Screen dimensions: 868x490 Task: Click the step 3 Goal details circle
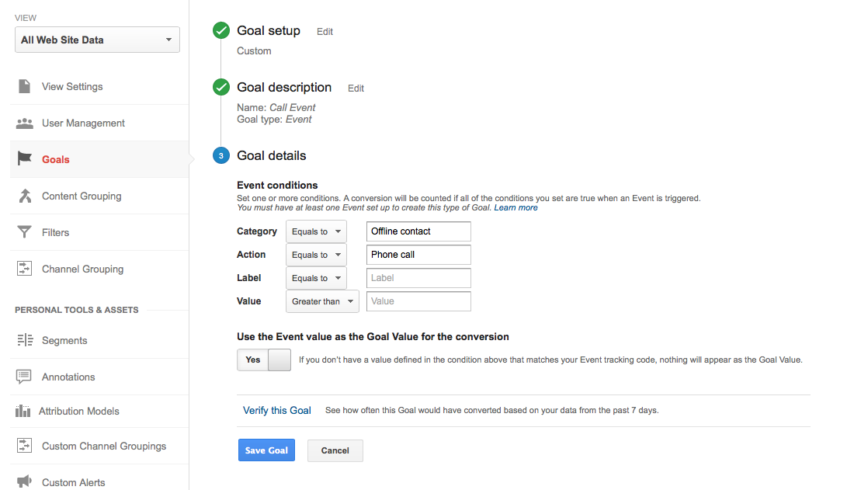pyautogui.click(x=221, y=155)
